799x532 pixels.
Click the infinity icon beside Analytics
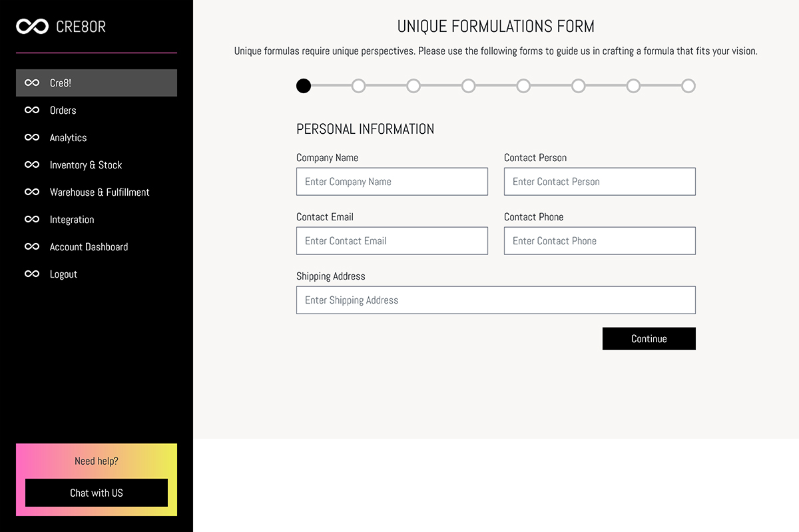[32, 138]
